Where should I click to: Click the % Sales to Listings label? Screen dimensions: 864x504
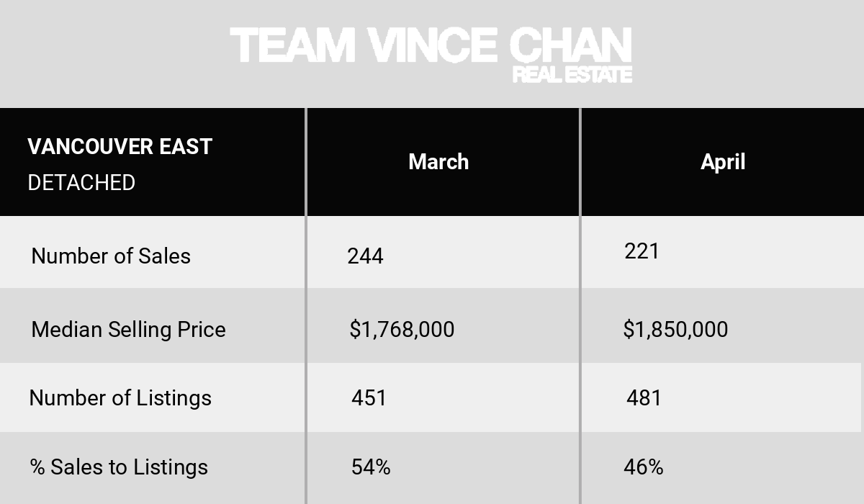click(119, 467)
